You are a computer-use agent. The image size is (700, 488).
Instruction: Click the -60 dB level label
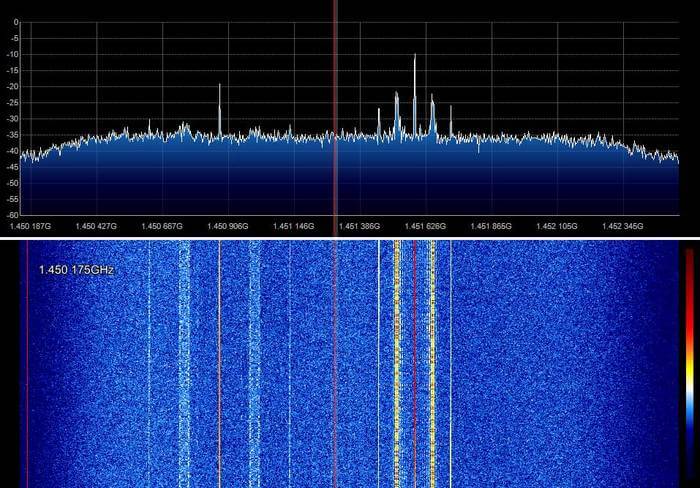pyautogui.click(x=13, y=215)
